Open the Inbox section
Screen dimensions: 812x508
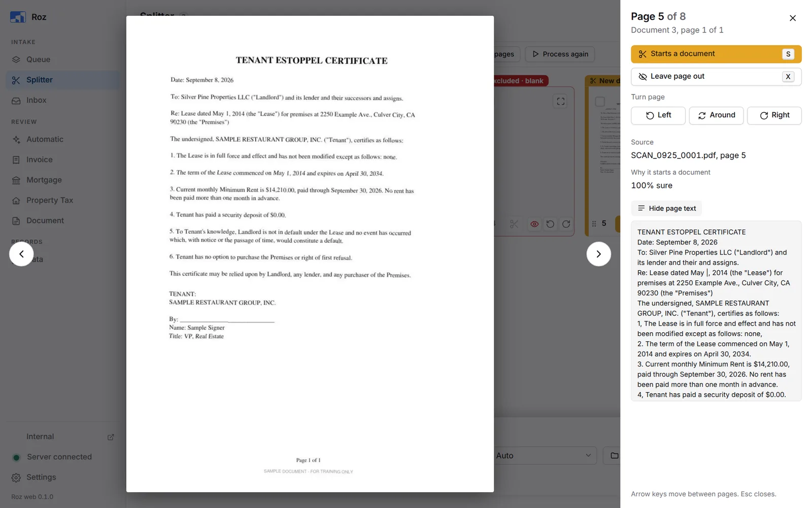[x=63, y=100]
